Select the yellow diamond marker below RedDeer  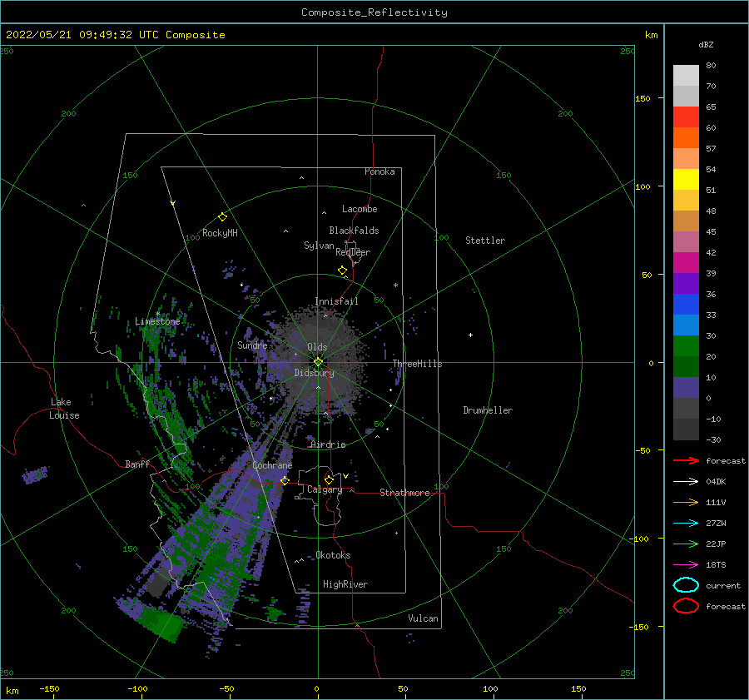[x=343, y=271]
